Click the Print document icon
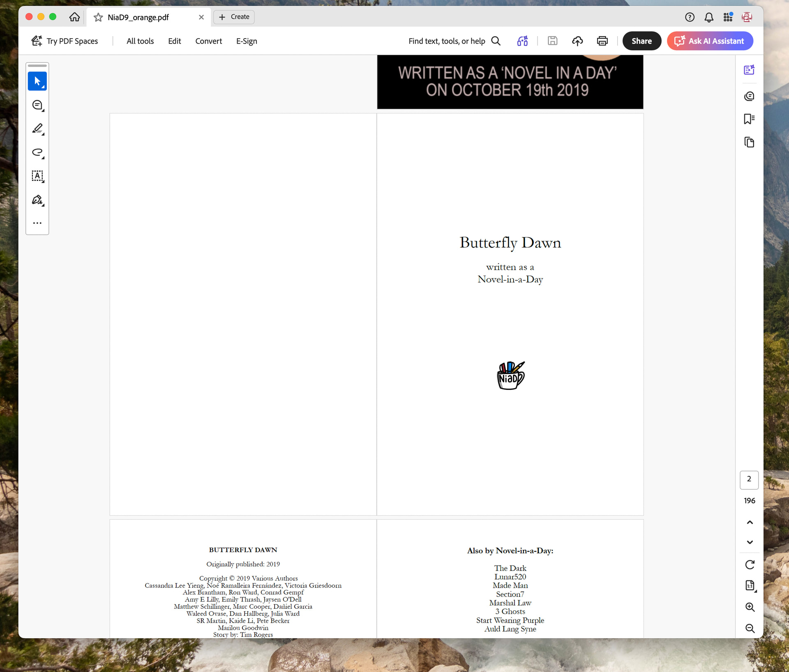Viewport: 789px width, 672px height. pos(602,41)
